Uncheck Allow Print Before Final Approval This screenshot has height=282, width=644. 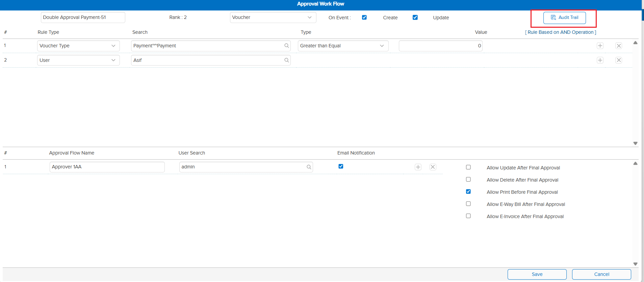[x=468, y=191]
